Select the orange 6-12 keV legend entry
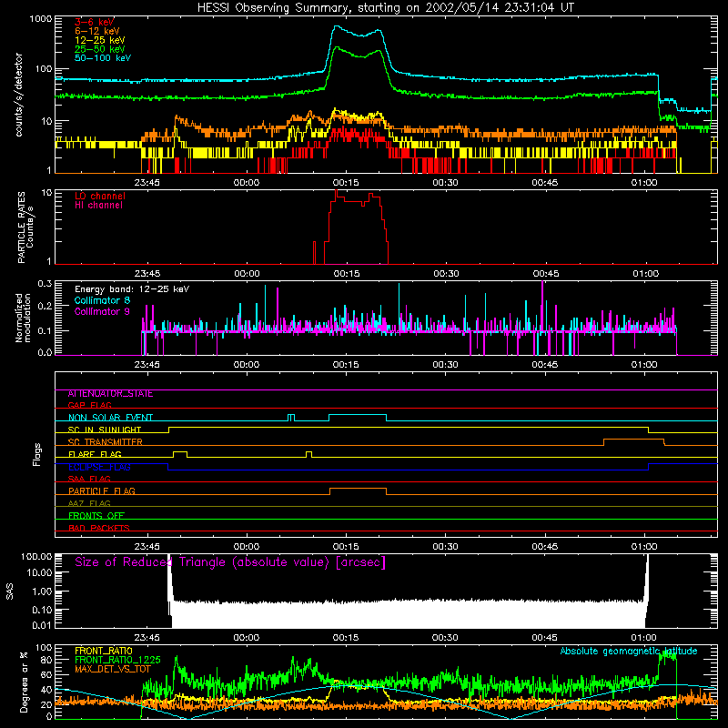The width and height of the screenshot is (728, 728). point(97,31)
